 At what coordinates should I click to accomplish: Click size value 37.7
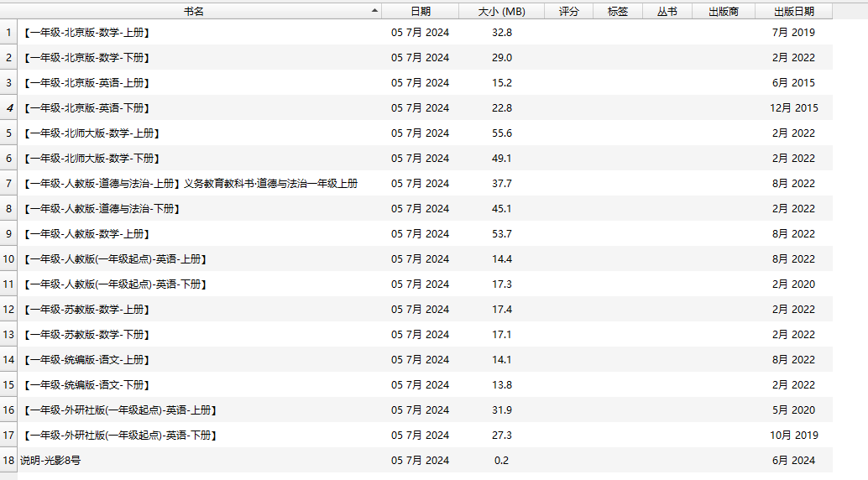[x=502, y=184]
